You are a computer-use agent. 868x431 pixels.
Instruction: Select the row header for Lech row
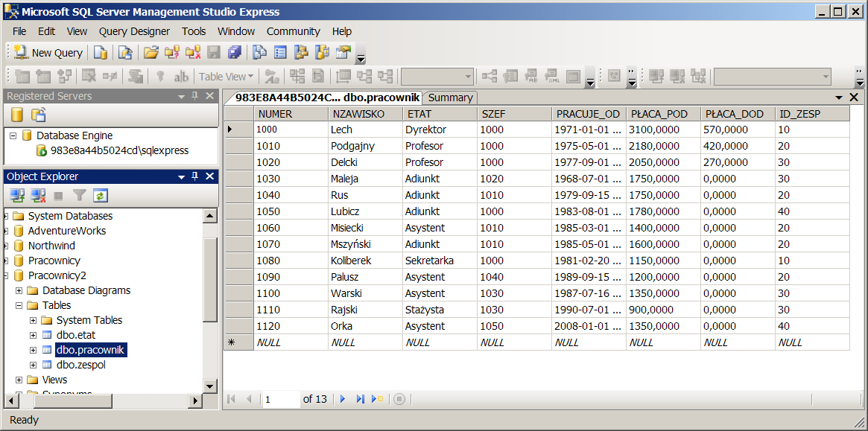click(238, 130)
